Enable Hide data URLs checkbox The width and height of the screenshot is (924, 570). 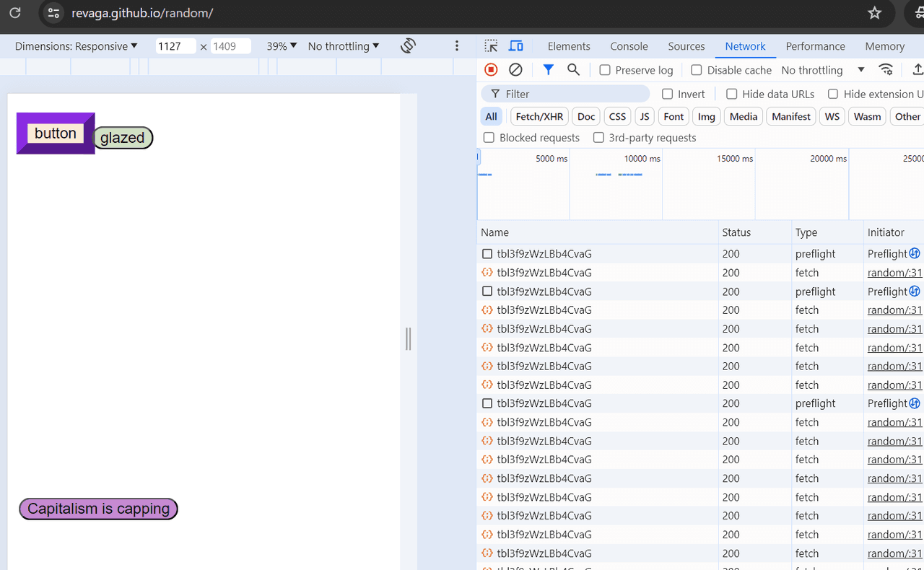[x=732, y=94]
